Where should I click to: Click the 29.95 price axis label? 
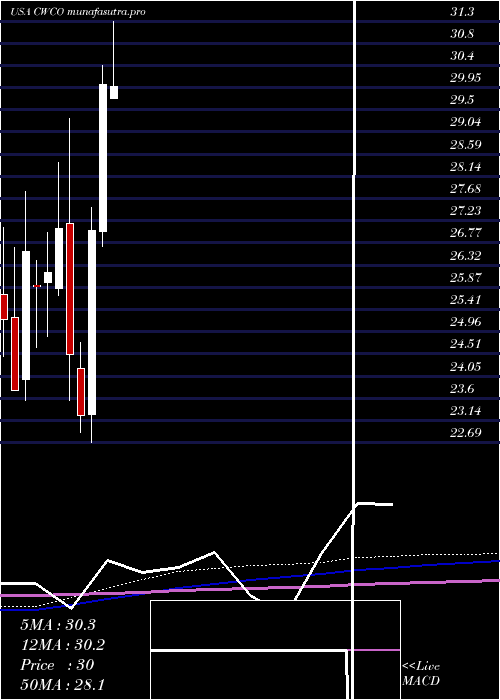465,78
